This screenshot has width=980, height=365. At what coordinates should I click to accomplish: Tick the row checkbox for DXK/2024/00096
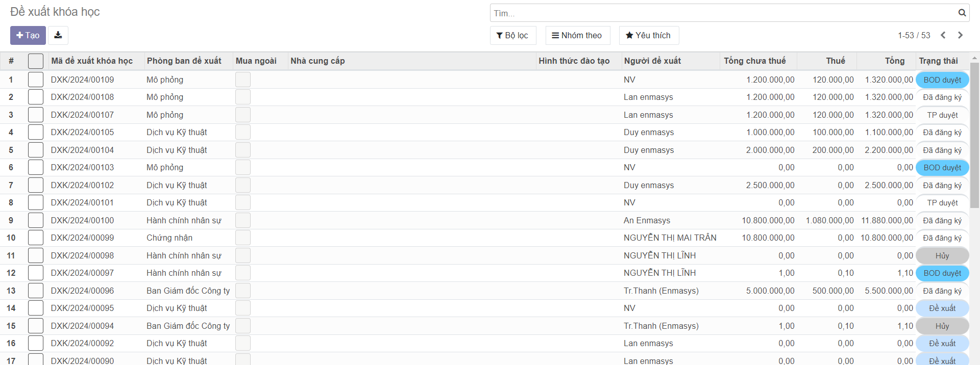coord(36,291)
